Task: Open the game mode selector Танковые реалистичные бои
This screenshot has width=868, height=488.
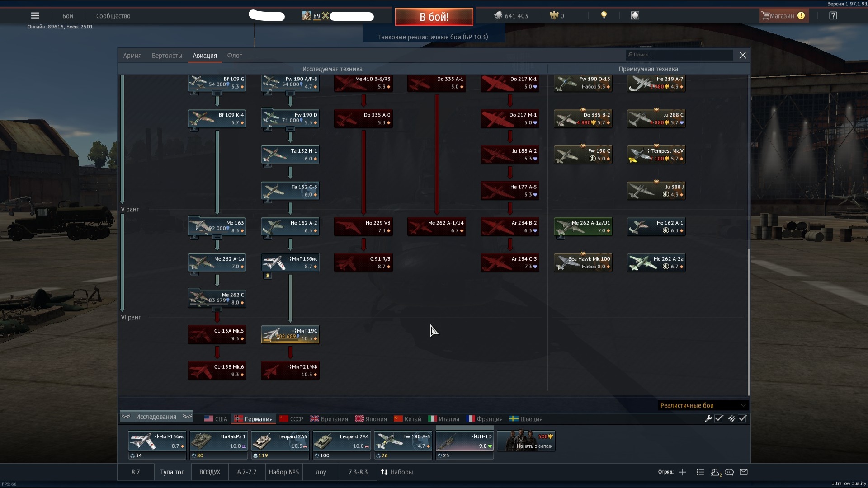Action: (433, 37)
